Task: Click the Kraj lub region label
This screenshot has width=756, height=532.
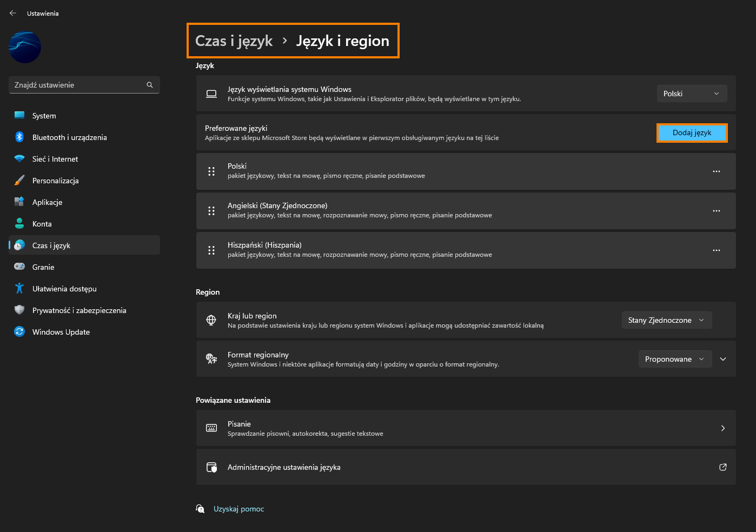Action: (x=252, y=316)
